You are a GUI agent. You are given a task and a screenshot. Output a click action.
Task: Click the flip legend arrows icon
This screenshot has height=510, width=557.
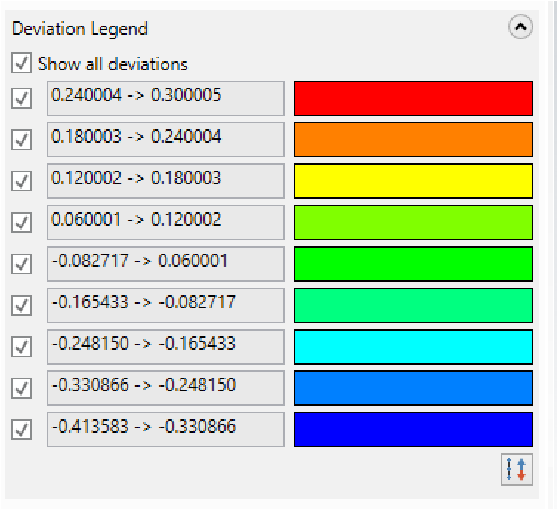[x=517, y=470]
